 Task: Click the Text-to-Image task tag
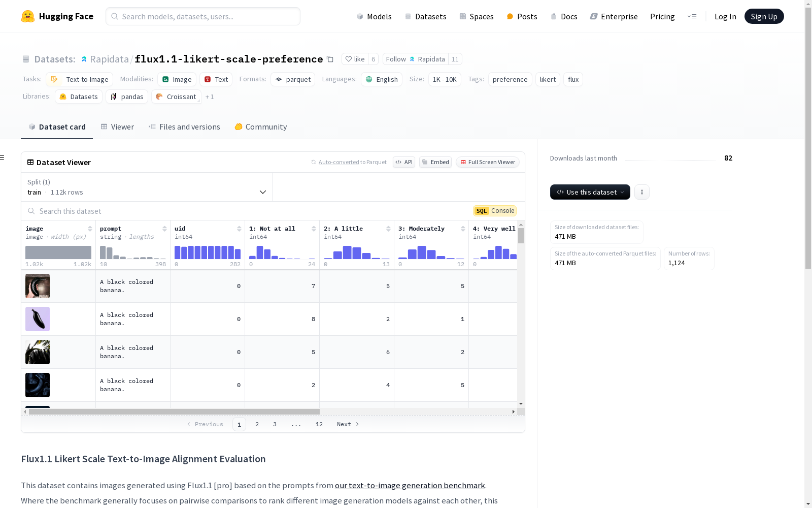point(79,79)
